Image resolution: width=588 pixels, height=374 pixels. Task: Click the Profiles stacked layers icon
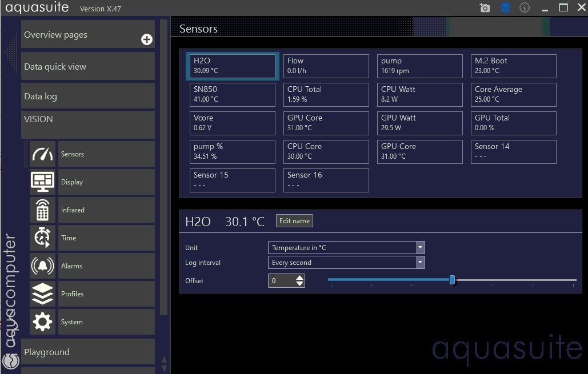42,294
